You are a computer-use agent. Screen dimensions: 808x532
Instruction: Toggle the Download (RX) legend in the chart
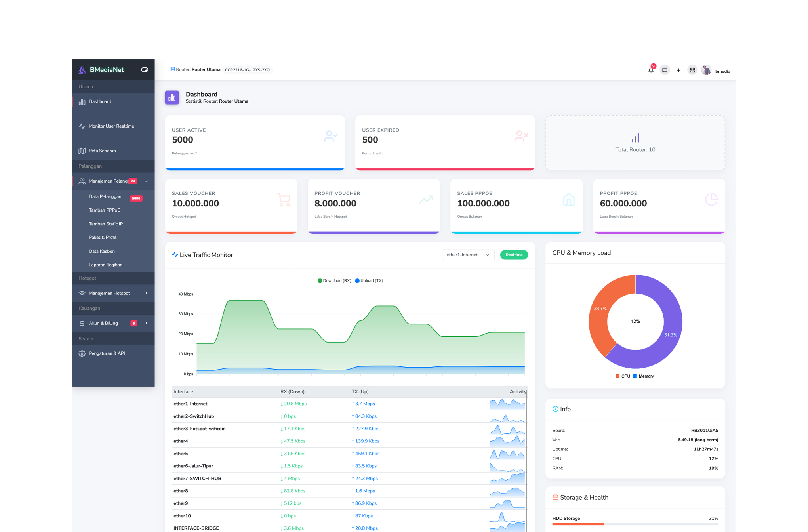click(334, 280)
